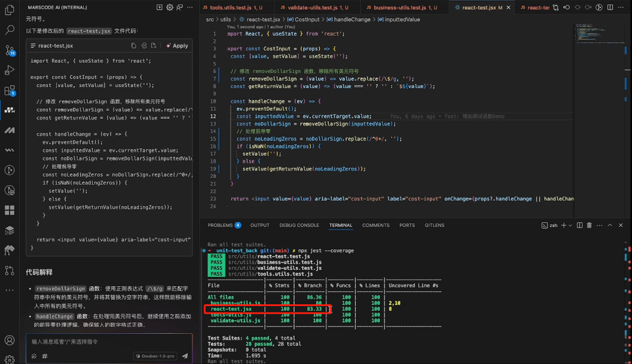Start a new MarsCode AI chat
This screenshot has width=632, height=364.
[159, 8]
